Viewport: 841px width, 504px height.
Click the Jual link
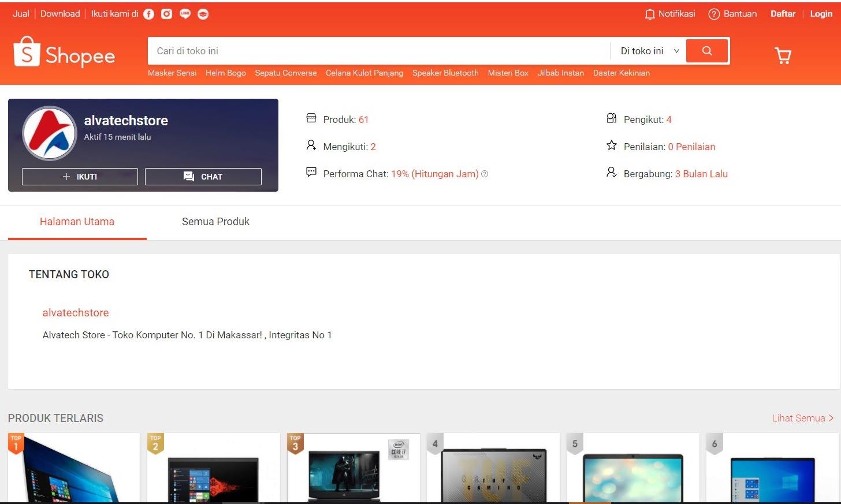tap(21, 14)
